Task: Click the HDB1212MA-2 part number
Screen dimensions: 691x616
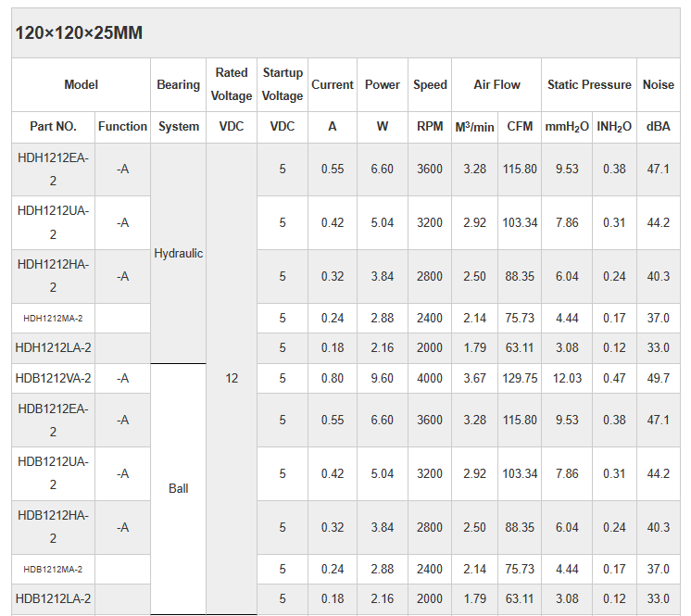Action: [53, 569]
